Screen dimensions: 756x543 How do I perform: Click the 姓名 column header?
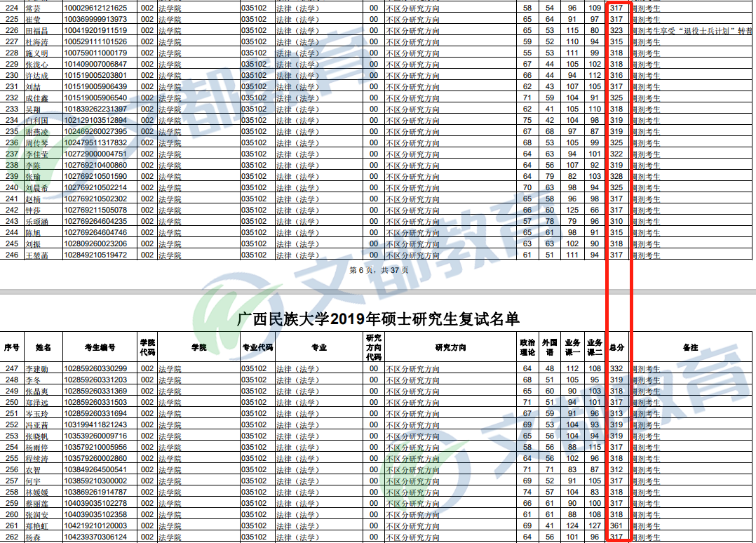pyautogui.click(x=43, y=347)
